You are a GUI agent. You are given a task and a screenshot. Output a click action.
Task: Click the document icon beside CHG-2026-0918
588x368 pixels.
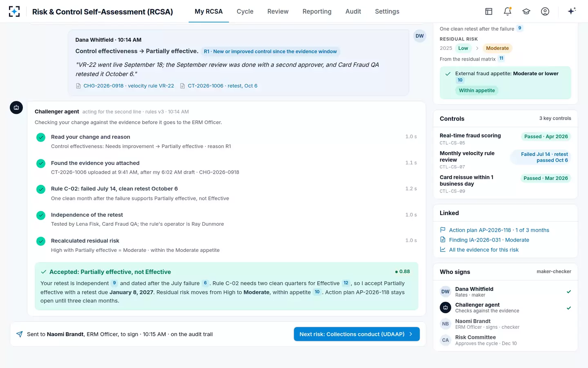coord(78,86)
